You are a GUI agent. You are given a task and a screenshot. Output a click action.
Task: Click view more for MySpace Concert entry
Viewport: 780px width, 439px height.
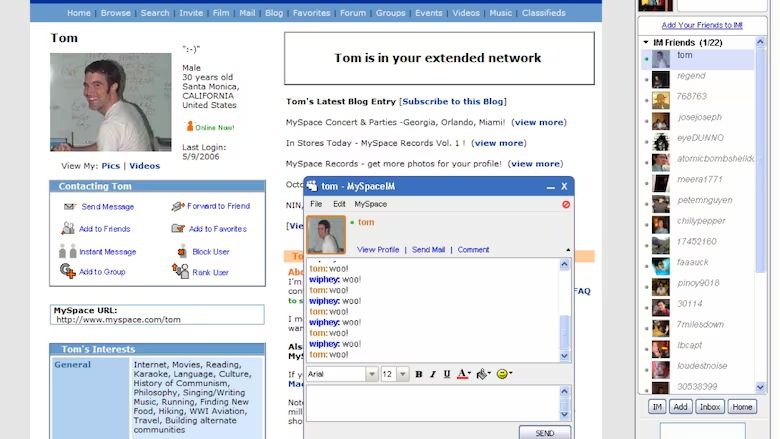[x=539, y=122]
